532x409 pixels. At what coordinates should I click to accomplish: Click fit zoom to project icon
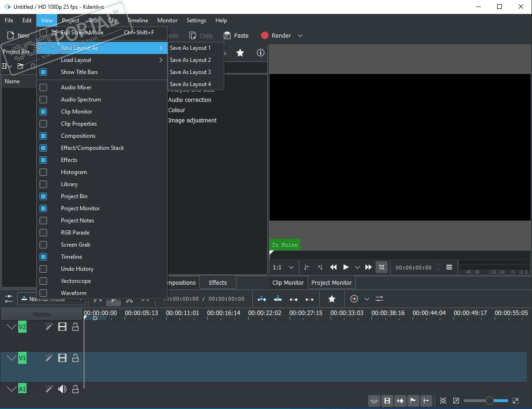(443, 401)
